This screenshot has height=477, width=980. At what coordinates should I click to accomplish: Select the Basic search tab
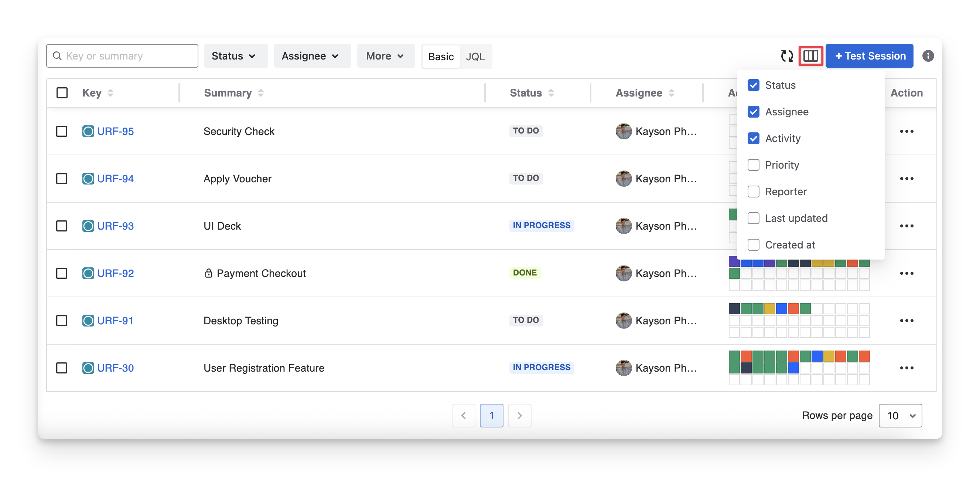[441, 57]
